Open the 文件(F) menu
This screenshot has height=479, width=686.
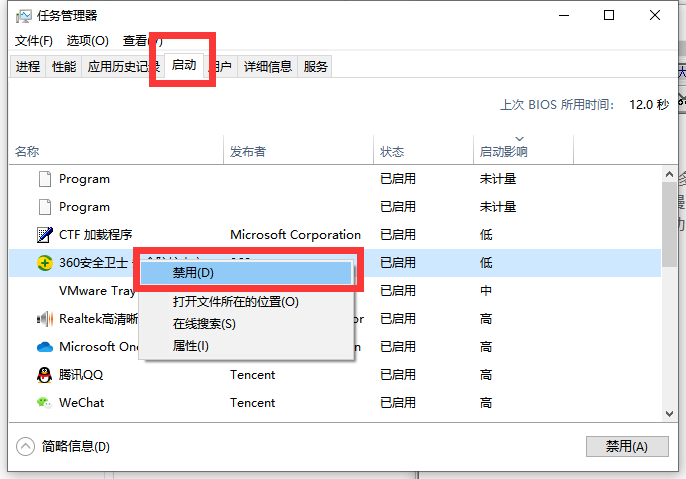(x=34, y=41)
